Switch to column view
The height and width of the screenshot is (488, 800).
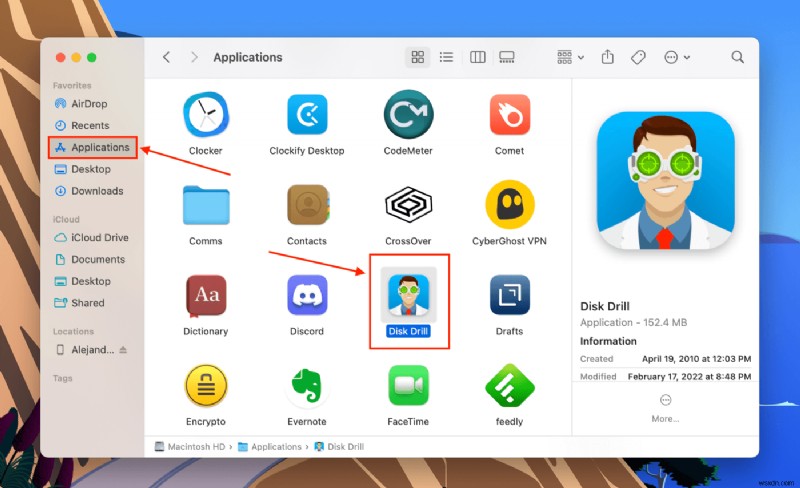pyautogui.click(x=478, y=57)
